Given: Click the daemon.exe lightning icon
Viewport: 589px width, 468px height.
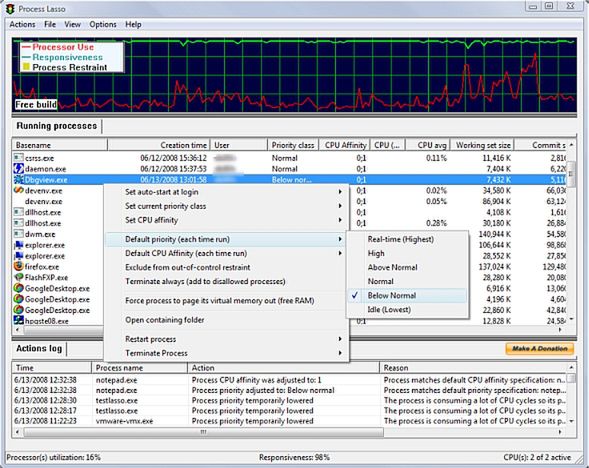Looking at the screenshot, I should (18, 169).
